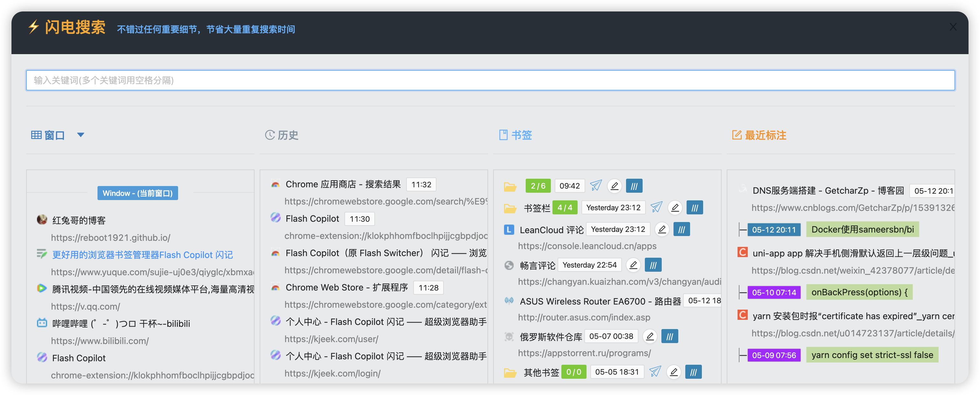Image resolution: width=980 pixels, height=395 pixels.
Task: Open Chrome Web Store - 扩展程序 history entry
Action: 347,288
